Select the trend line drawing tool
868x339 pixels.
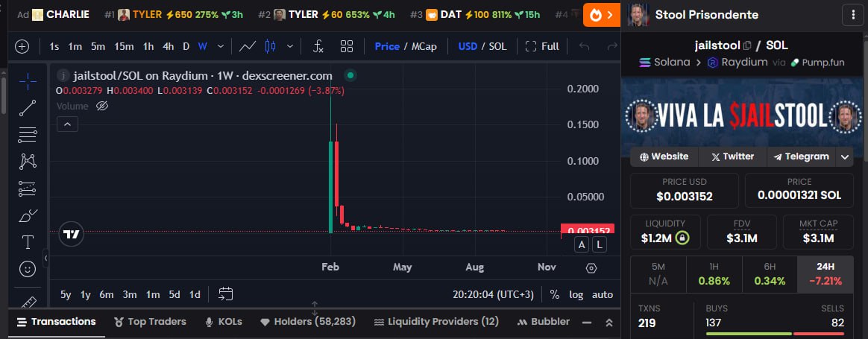click(x=28, y=108)
